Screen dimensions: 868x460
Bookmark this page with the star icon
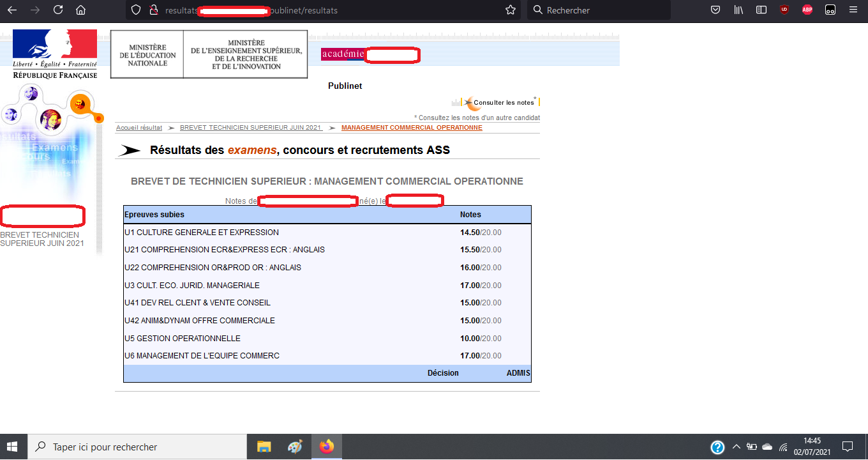click(511, 10)
